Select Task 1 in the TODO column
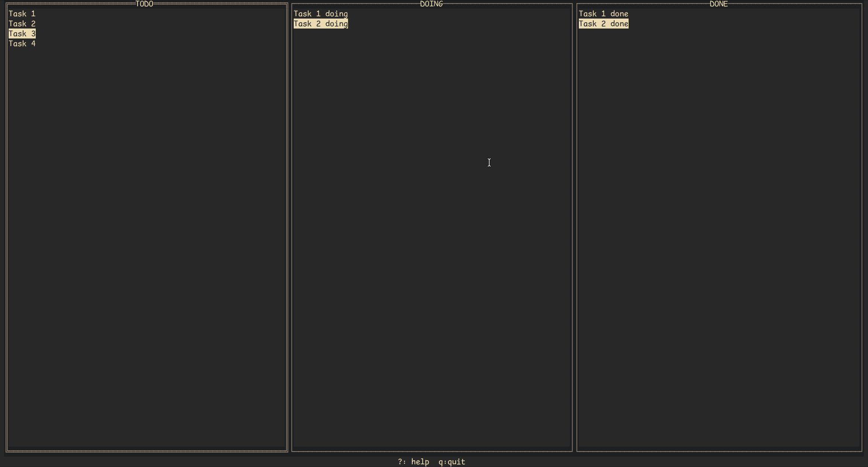868x467 pixels. 22,14
